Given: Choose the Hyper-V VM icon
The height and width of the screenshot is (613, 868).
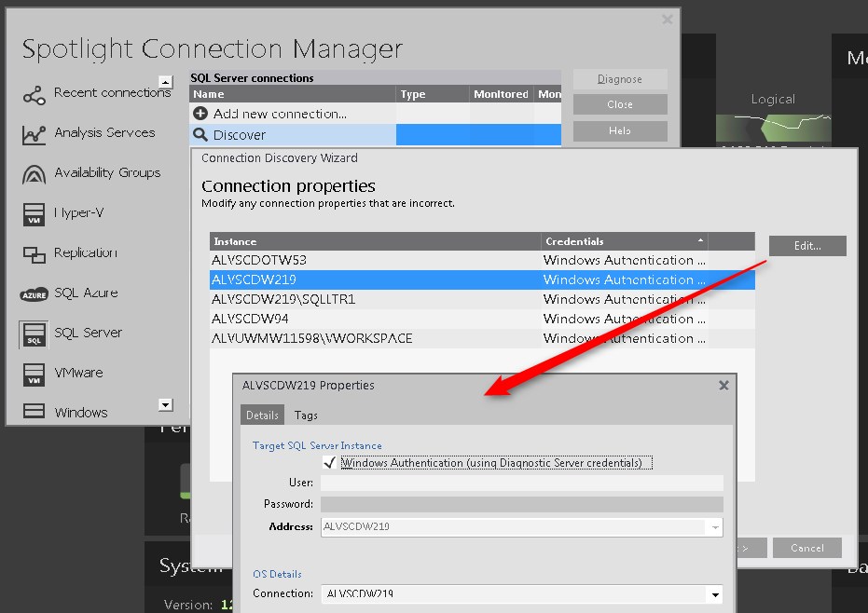Looking at the screenshot, I should [x=34, y=214].
